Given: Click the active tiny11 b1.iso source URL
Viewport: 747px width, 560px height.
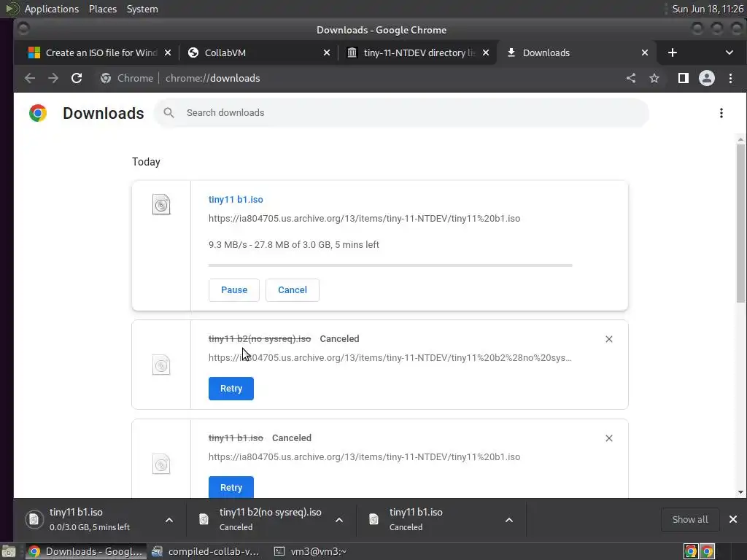Looking at the screenshot, I should coord(364,219).
